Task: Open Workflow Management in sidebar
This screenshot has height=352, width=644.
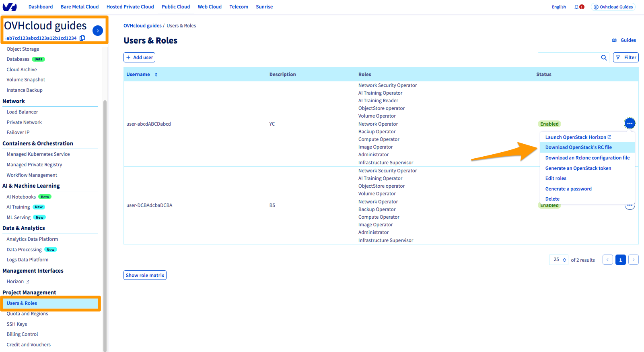Action: click(x=32, y=175)
